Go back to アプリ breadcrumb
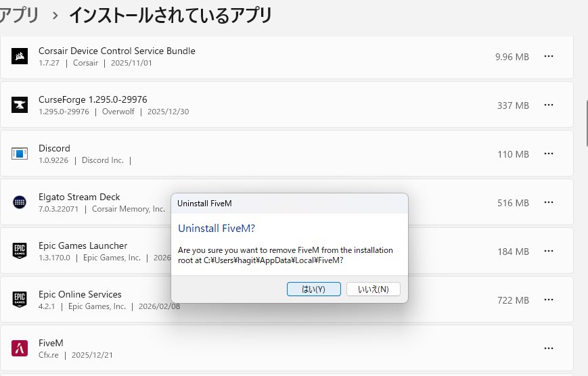The width and height of the screenshot is (588, 376). point(20,16)
